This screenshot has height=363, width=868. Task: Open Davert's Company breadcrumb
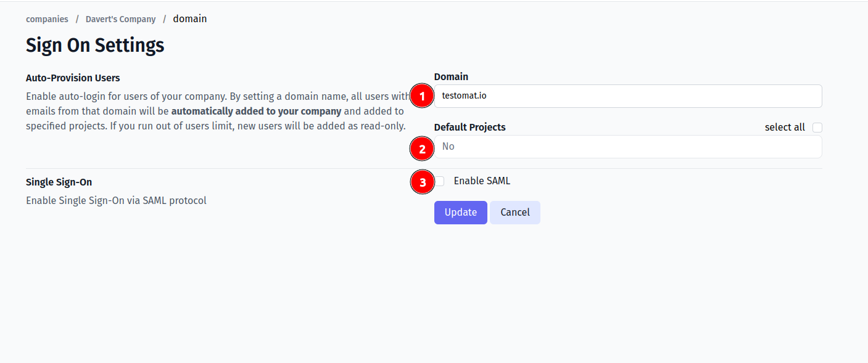[120, 19]
